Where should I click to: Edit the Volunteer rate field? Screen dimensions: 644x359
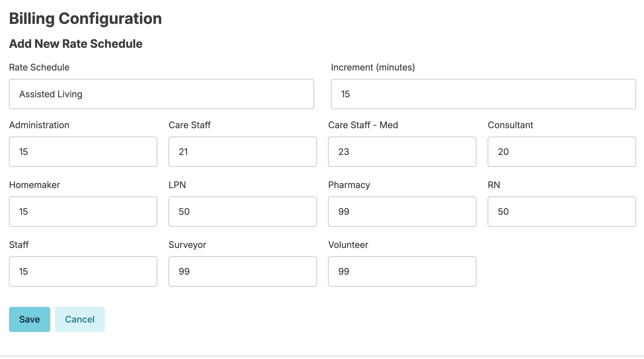click(x=402, y=272)
